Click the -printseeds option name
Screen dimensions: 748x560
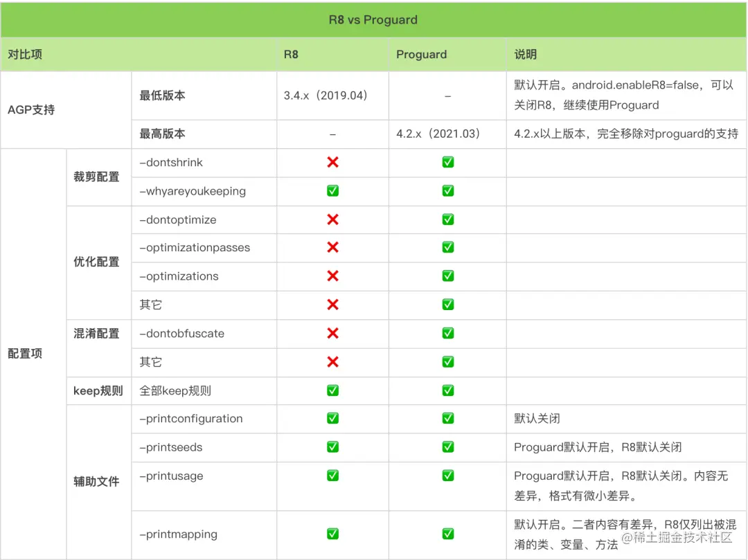click(x=171, y=447)
